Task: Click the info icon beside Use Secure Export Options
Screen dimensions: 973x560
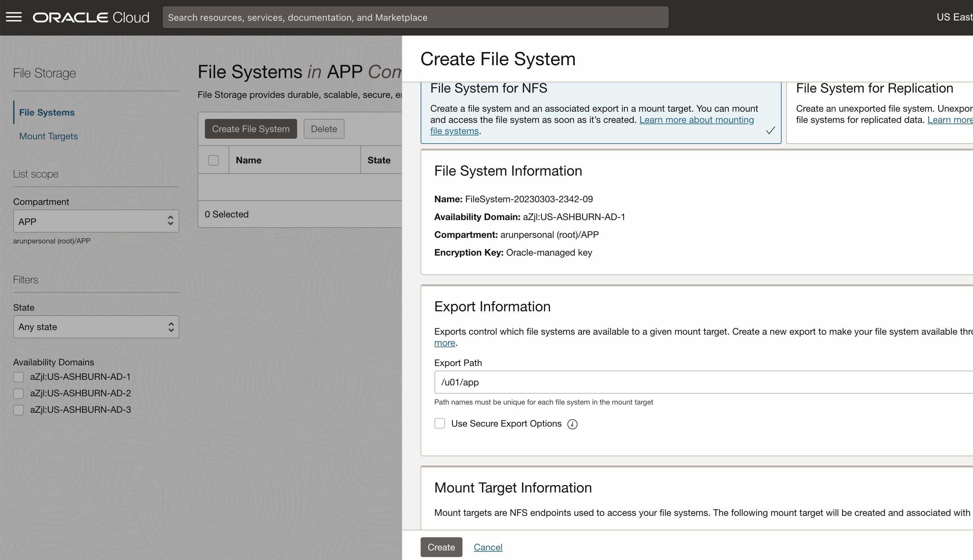Action: pos(573,424)
